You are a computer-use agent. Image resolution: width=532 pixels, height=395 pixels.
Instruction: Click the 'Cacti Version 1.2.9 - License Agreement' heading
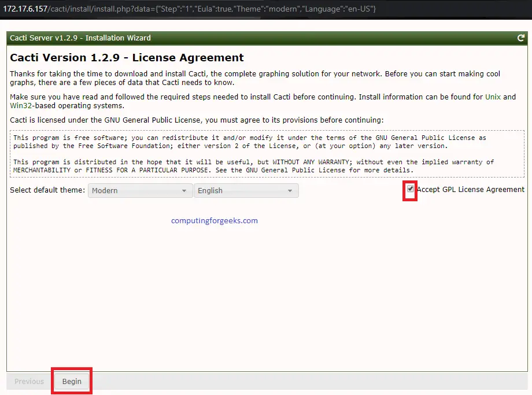pos(127,57)
